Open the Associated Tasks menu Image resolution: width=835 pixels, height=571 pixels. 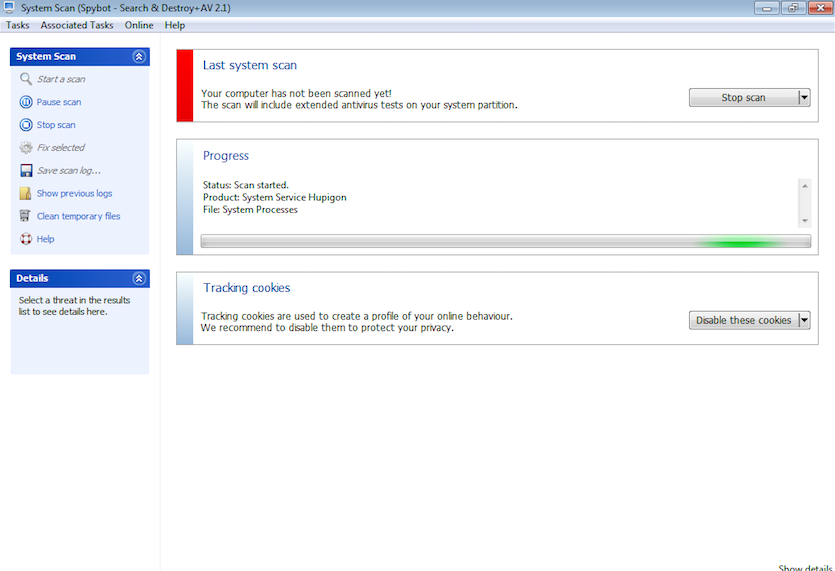point(77,25)
